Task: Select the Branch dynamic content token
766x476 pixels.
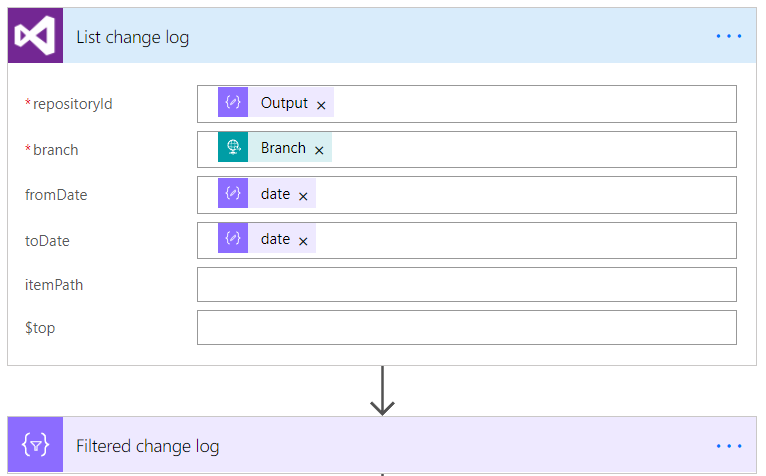Action: coord(283,148)
